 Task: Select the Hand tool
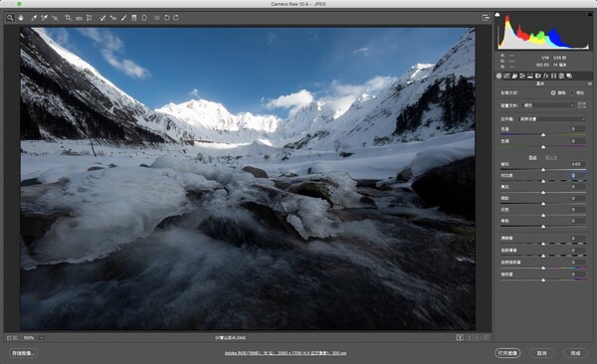pos(21,18)
